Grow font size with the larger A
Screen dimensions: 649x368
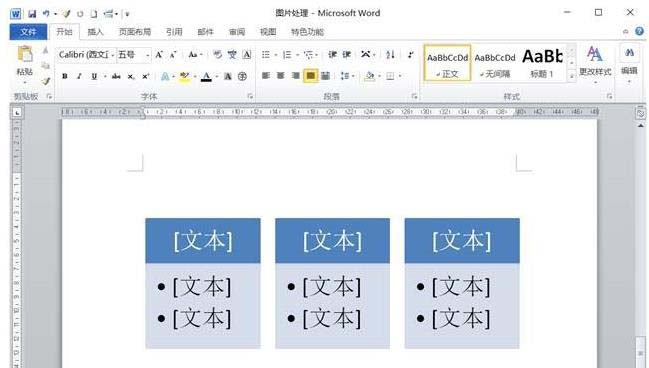coord(159,55)
